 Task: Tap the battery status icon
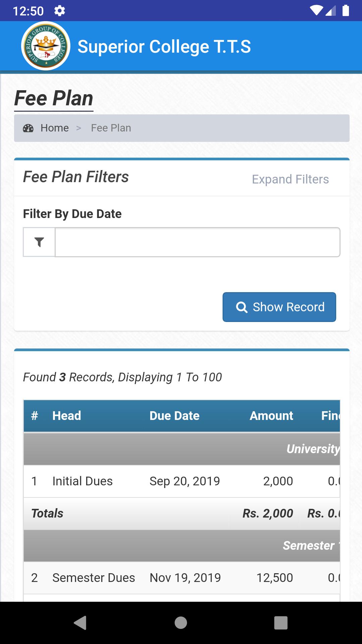tap(346, 11)
